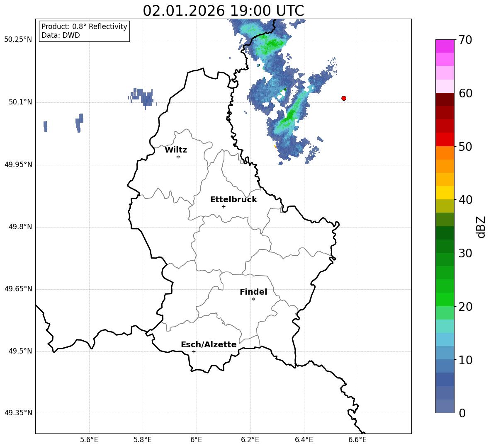
Task: Click the dBZ colorbar axis label
Action: (x=481, y=227)
